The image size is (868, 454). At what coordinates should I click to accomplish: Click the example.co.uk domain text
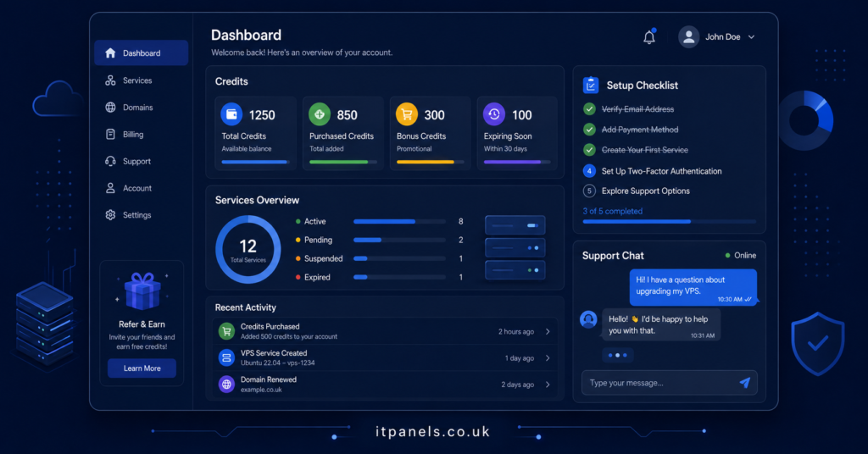click(261, 390)
